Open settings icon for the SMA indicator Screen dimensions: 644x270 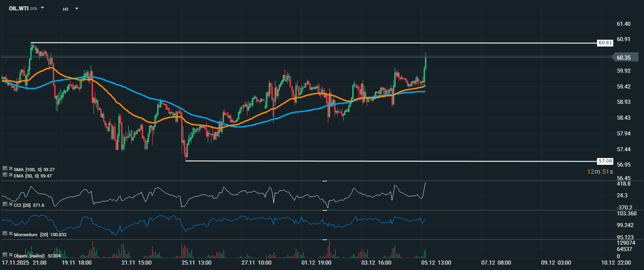coord(5,169)
